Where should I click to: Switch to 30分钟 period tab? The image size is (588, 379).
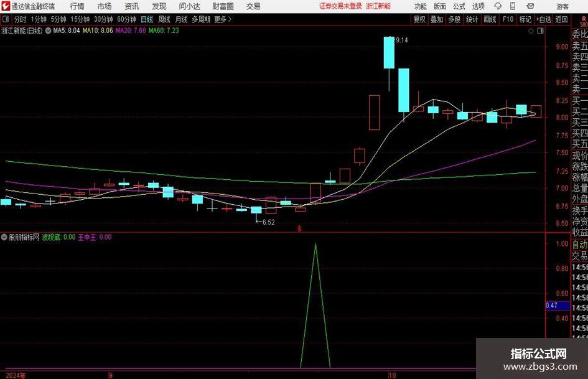click(103, 19)
